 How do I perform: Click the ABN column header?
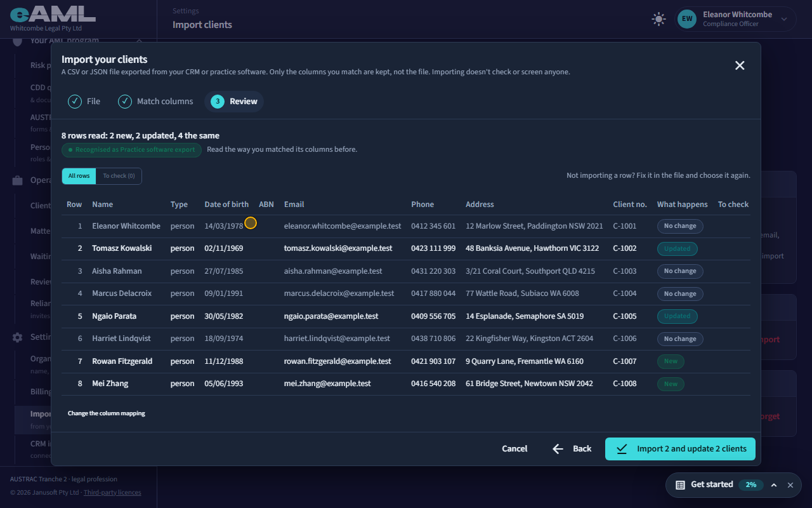[266, 204]
